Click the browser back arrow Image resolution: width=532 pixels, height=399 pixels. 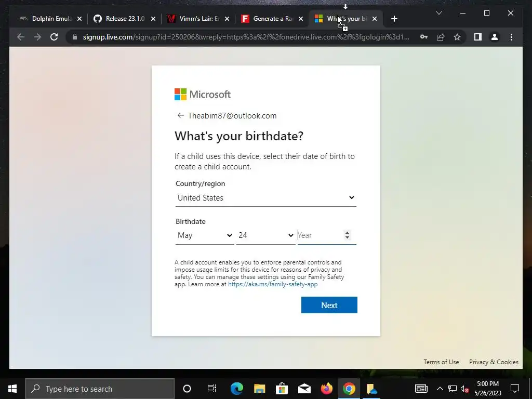(21, 37)
